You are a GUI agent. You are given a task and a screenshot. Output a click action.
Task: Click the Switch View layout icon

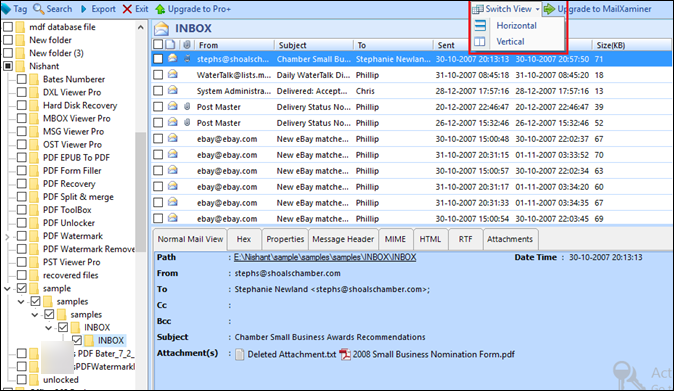[x=478, y=9]
